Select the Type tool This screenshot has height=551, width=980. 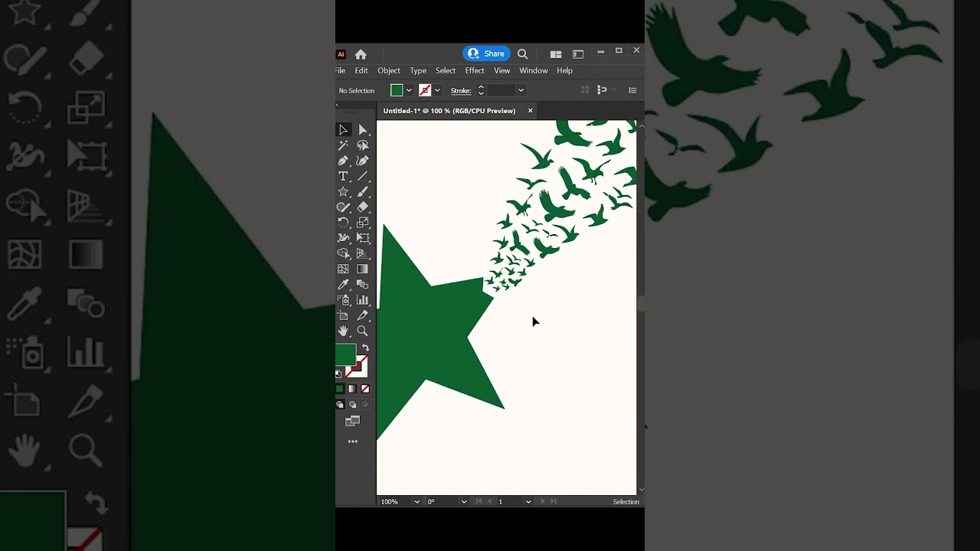click(x=344, y=176)
